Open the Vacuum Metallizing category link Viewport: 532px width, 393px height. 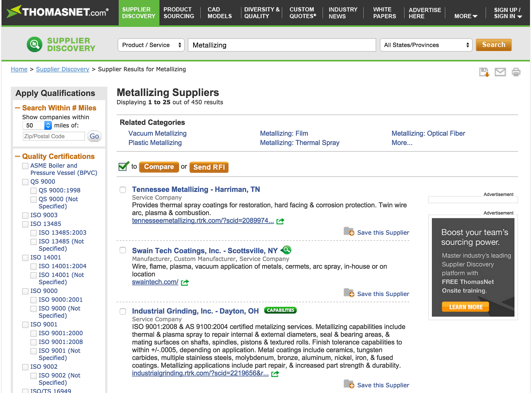click(157, 134)
